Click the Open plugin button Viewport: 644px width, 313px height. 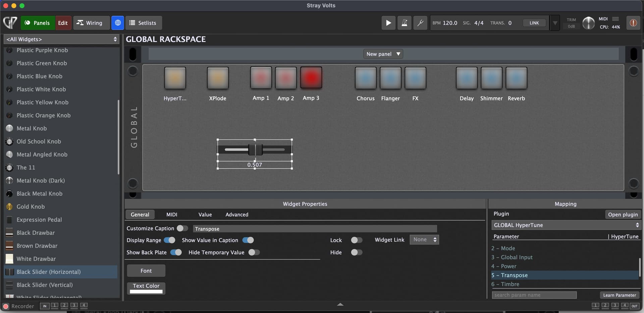(x=623, y=214)
